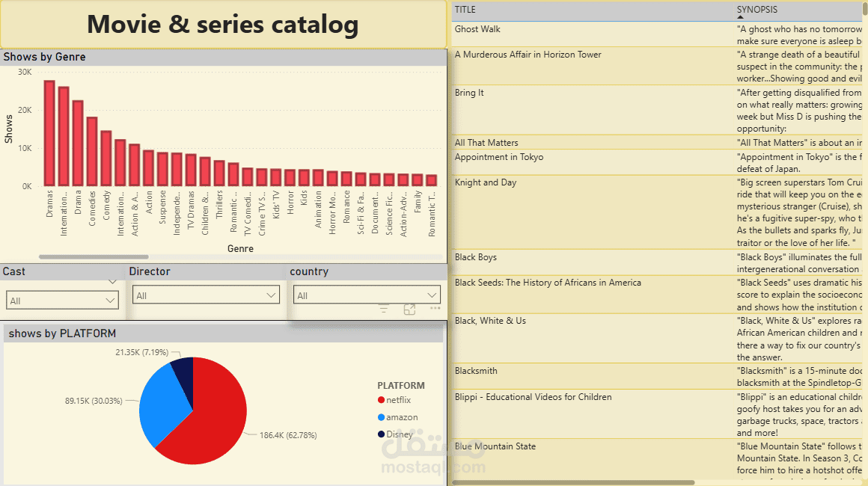Click the 21.35K (7.19%) pie data label
The image size is (868, 486).
click(x=141, y=352)
